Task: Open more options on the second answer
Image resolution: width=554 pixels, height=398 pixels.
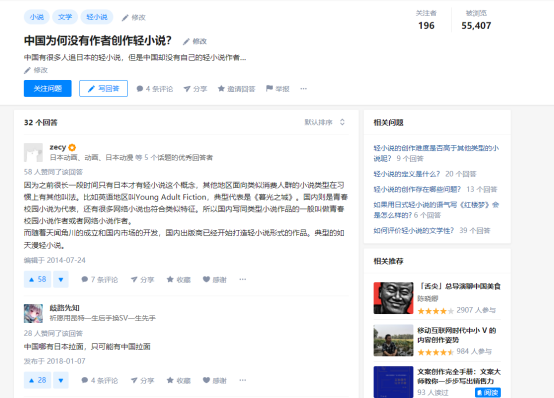Action: click(x=242, y=380)
